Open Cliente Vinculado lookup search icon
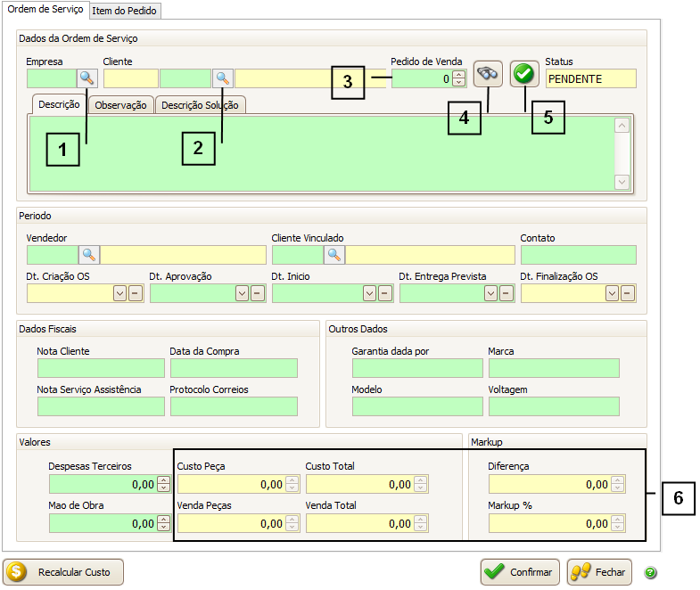This screenshot has width=700, height=590. (x=334, y=255)
